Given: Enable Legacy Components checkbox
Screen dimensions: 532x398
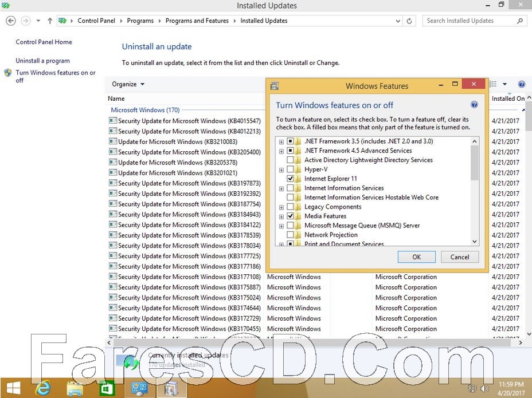Looking at the screenshot, I should click(290, 207).
